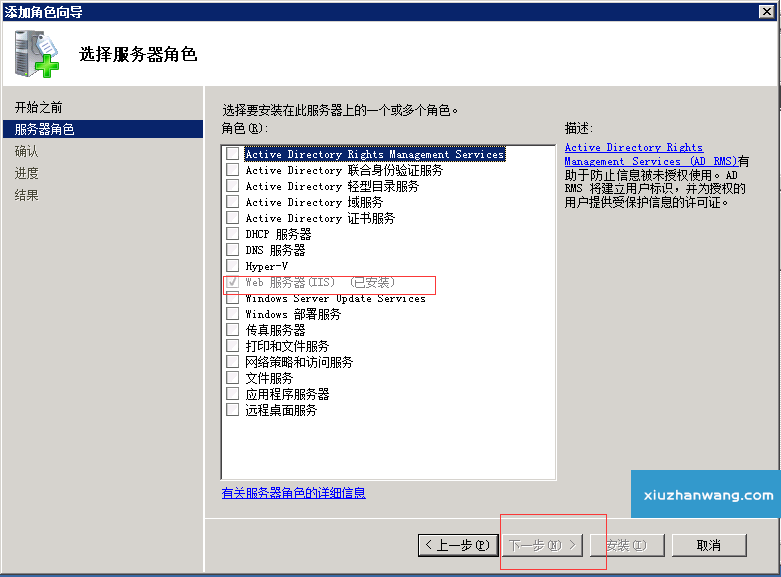Select 服务器角色 step in the sidebar
781x577 pixels.
point(45,129)
